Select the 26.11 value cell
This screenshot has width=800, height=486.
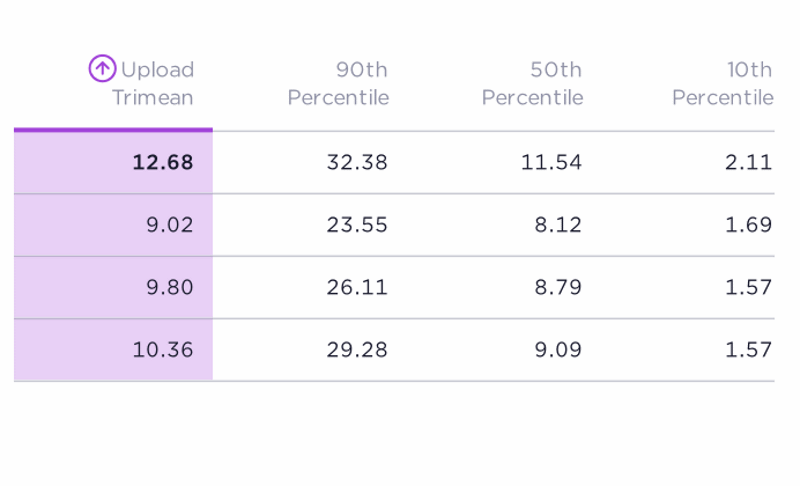357,287
